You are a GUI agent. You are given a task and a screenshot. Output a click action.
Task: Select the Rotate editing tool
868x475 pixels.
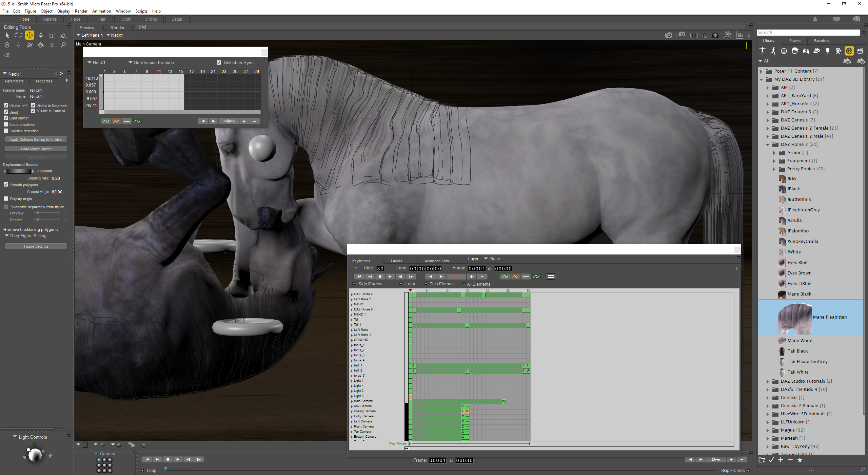pos(18,35)
